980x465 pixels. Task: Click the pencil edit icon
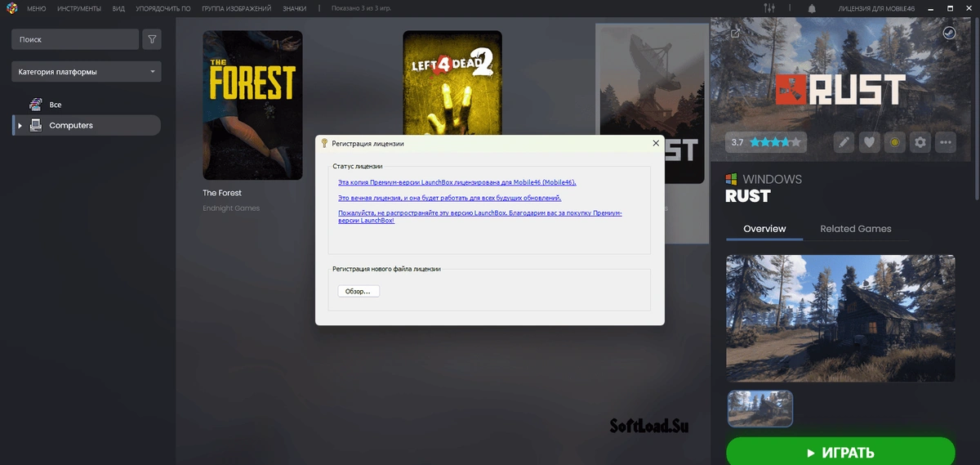click(844, 142)
